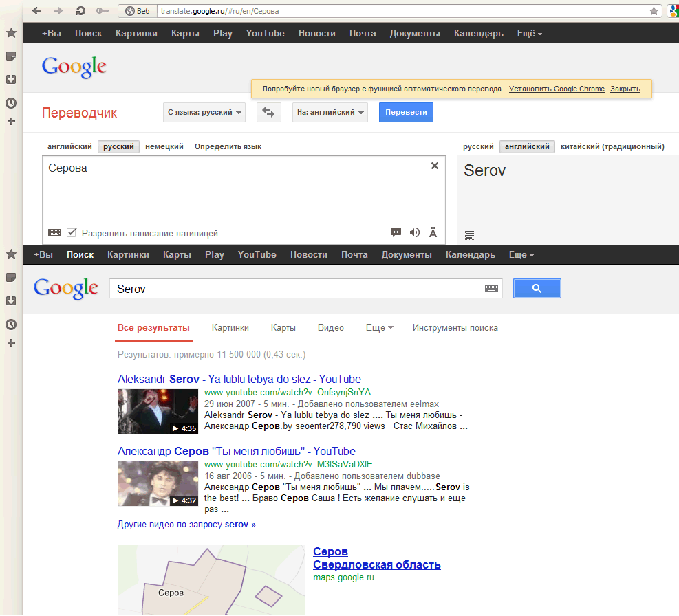Viewport: 679px width, 616px height.
Task: Open bookmarks star in top sidebar
Action: (x=11, y=33)
